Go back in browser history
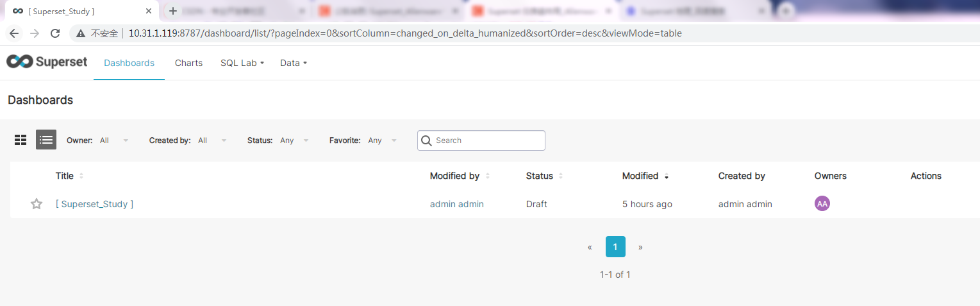The width and height of the screenshot is (980, 306). (x=14, y=33)
